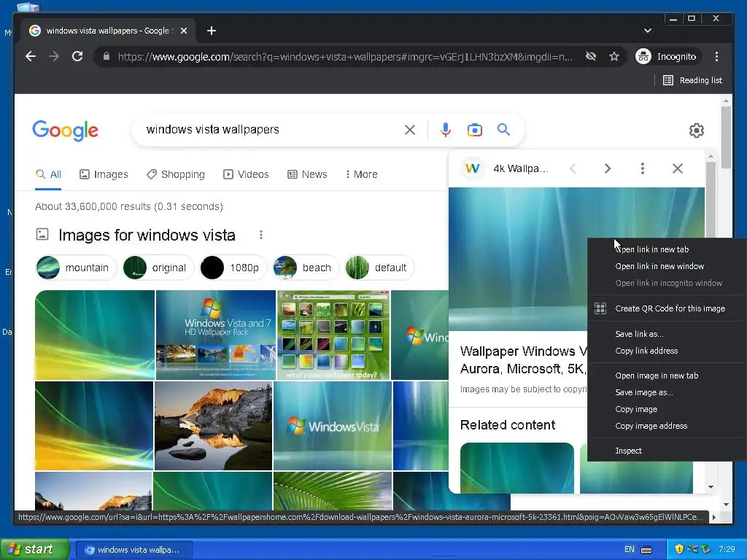Click the lock site info icon
Screen dimensions: 747x560
(107, 57)
